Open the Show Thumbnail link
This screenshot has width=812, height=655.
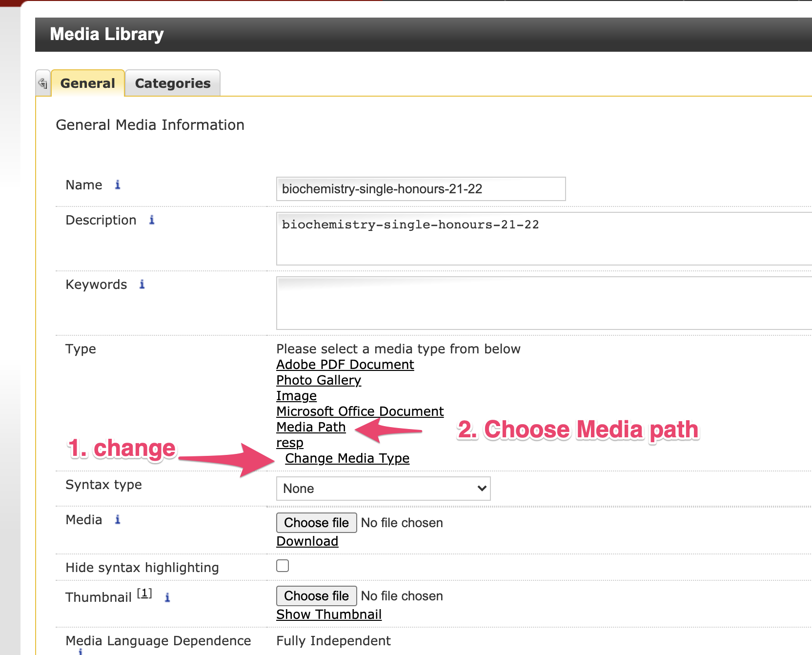(x=329, y=614)
